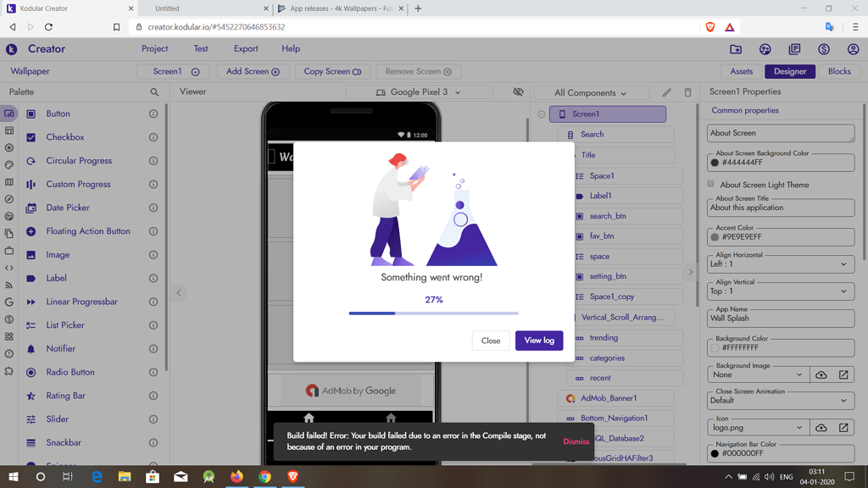Open the Screen1 screen selector dropdown

click(173, 71)
